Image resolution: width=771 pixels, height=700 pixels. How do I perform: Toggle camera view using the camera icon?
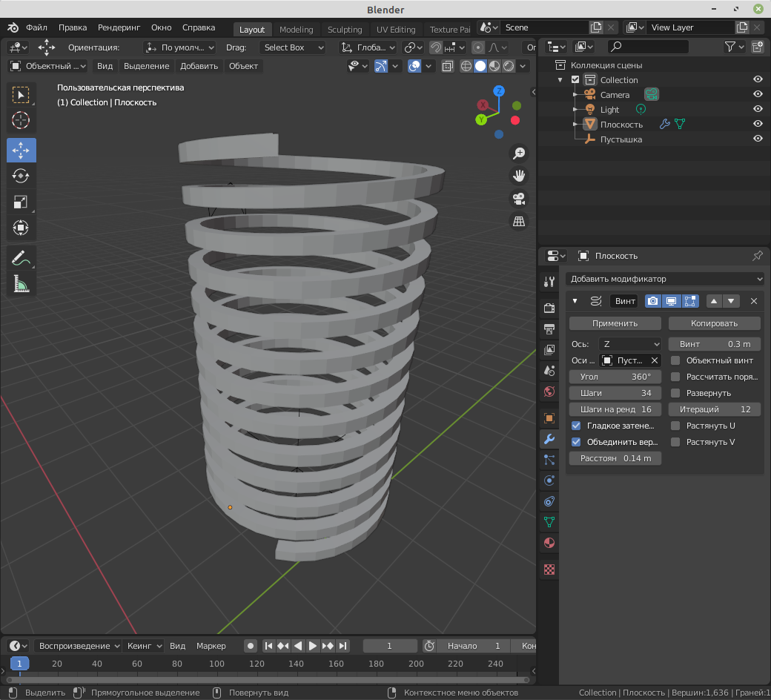519,199
